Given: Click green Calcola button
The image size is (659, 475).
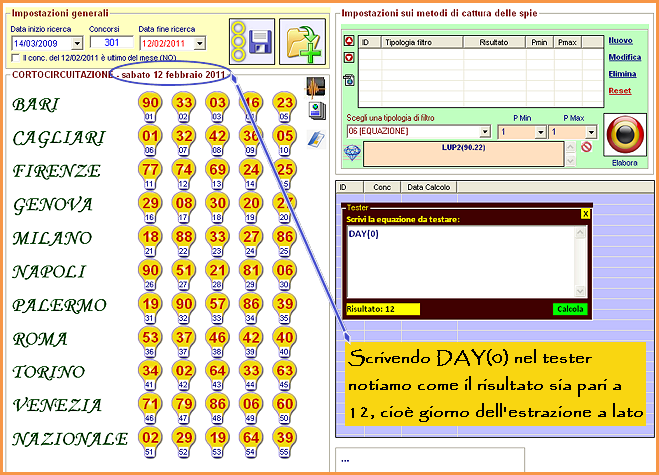Looking at the screenshot, I should pos(570,309).
